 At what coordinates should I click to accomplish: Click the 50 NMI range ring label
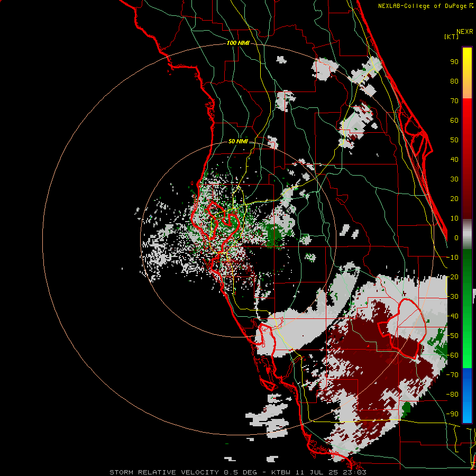click(x=238, y=141)
